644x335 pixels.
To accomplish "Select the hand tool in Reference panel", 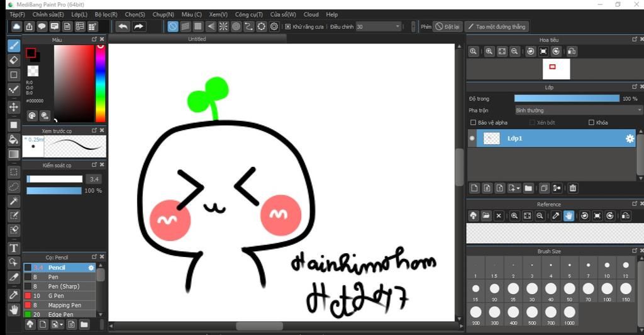I will point(569,216).
